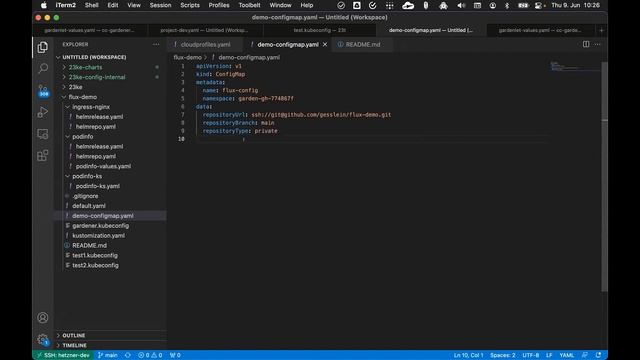The width and height of the screenshot is (640, 360).
Task: Select test.kubeconfig iTerm tab
Action: click(320, 30)
